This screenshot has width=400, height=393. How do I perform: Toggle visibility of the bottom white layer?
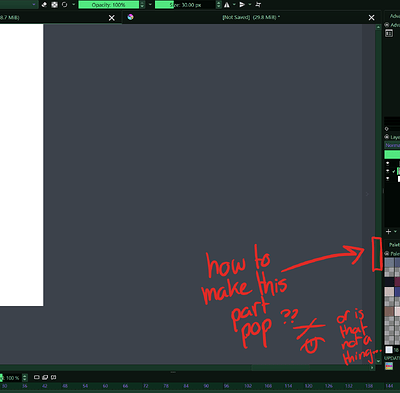tap(387, 179)
